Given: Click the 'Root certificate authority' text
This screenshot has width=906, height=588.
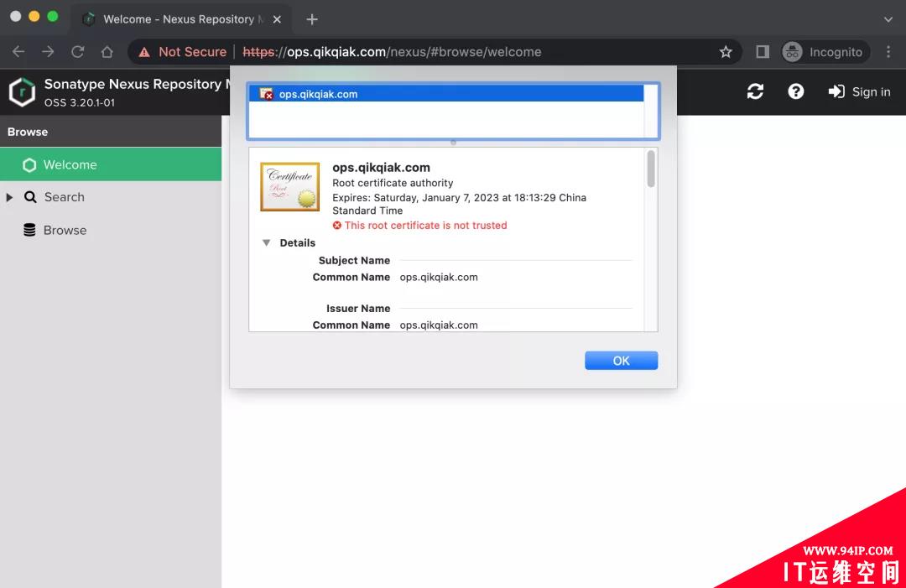Looking at the screenshot, I should (x=393, y=183).
